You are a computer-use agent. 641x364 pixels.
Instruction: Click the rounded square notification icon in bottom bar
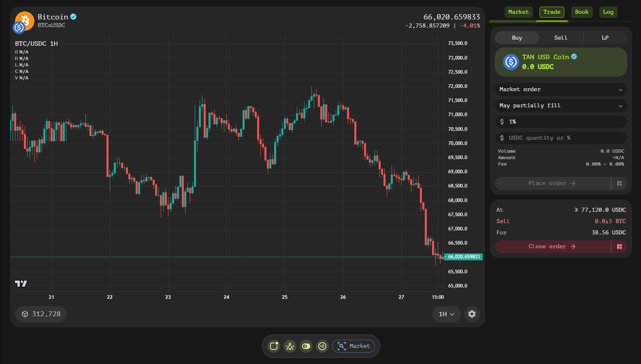[274, 346]
